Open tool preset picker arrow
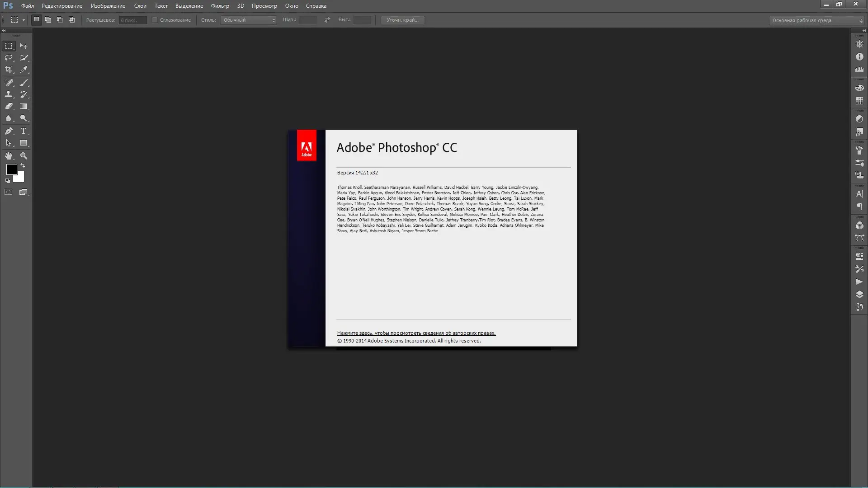Screen dimensions: 868x488 pos(24,20)
